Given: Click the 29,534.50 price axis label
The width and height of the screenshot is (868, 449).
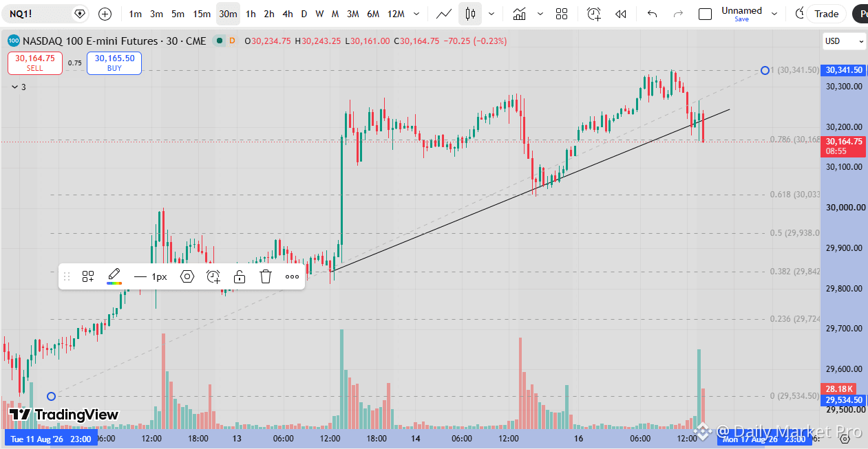Looking at the screenshot, I should [x=844, y=399].
